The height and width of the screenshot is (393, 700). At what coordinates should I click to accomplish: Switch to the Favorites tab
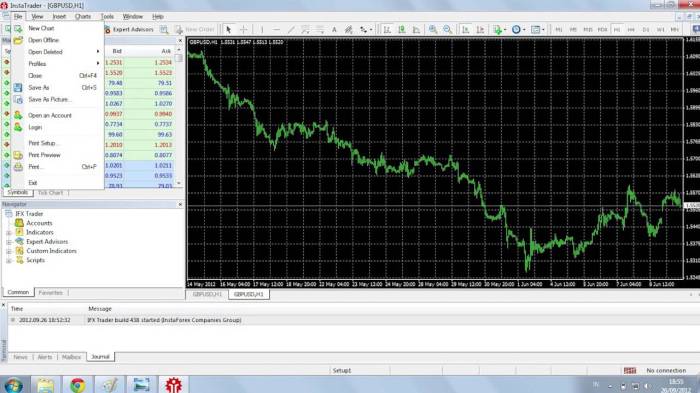pyautogui.click(x=50, y=293)
